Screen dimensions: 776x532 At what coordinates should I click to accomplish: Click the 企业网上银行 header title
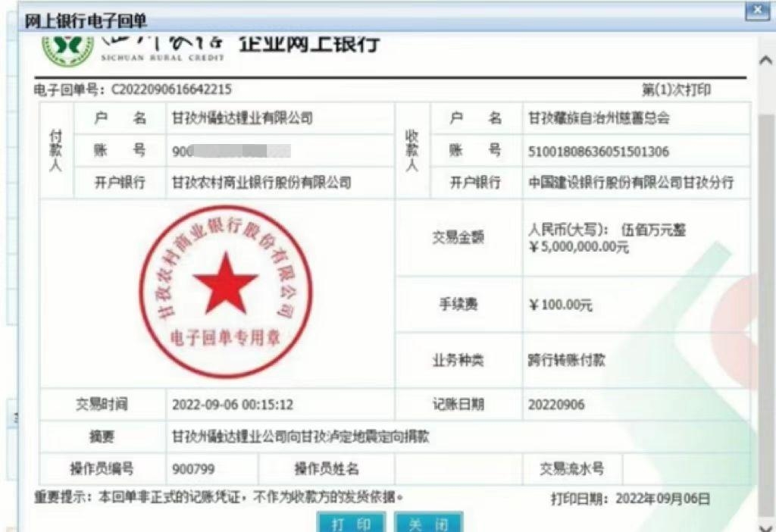pyautogui.click(x=309, y=44)
